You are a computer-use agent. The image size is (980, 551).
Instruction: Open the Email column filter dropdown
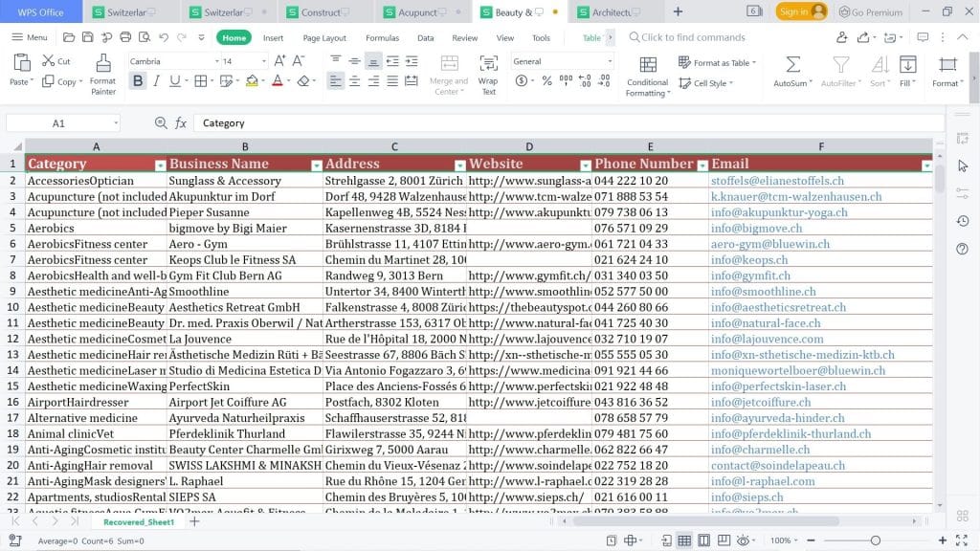(926, 165)
